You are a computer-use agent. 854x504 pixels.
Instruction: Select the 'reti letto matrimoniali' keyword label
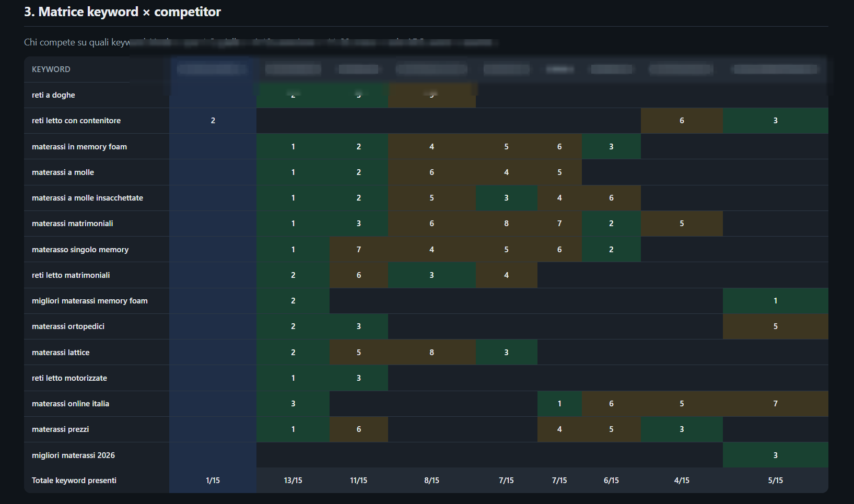point(71,275)
